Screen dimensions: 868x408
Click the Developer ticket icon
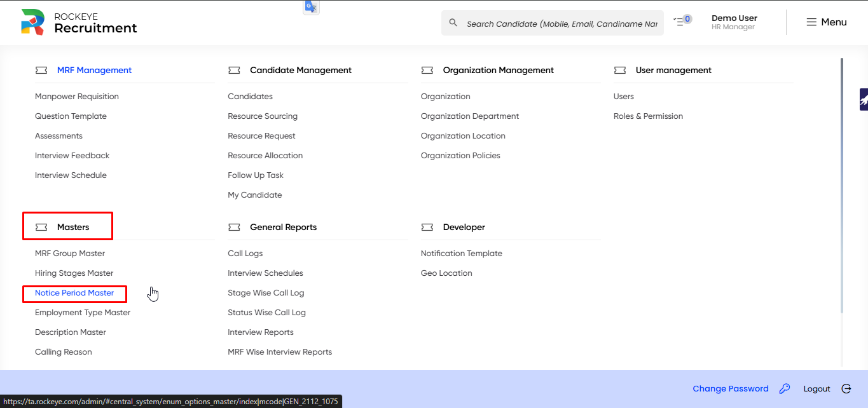(427, 228)
